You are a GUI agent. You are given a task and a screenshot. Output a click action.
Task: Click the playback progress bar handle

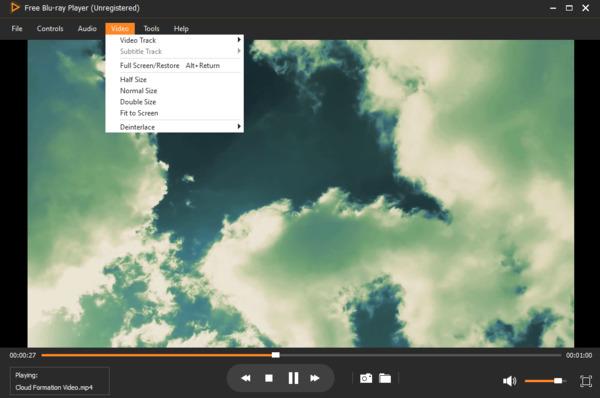[276, 355]
